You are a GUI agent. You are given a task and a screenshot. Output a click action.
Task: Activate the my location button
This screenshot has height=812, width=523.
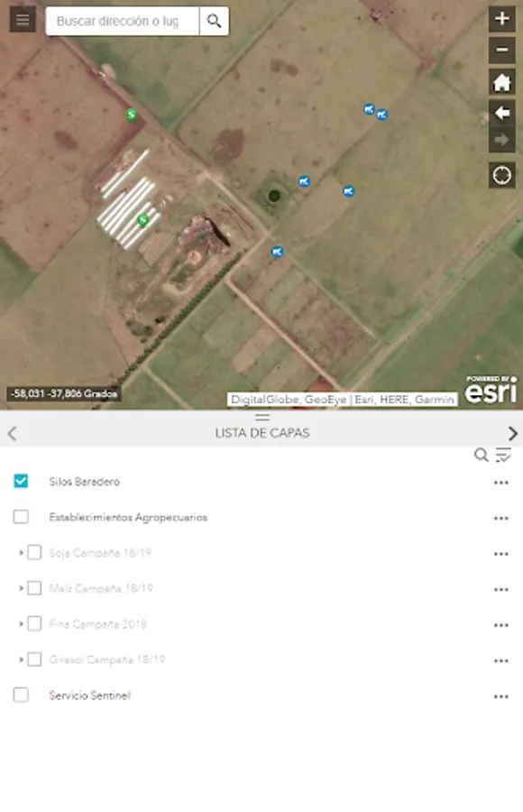501,176
